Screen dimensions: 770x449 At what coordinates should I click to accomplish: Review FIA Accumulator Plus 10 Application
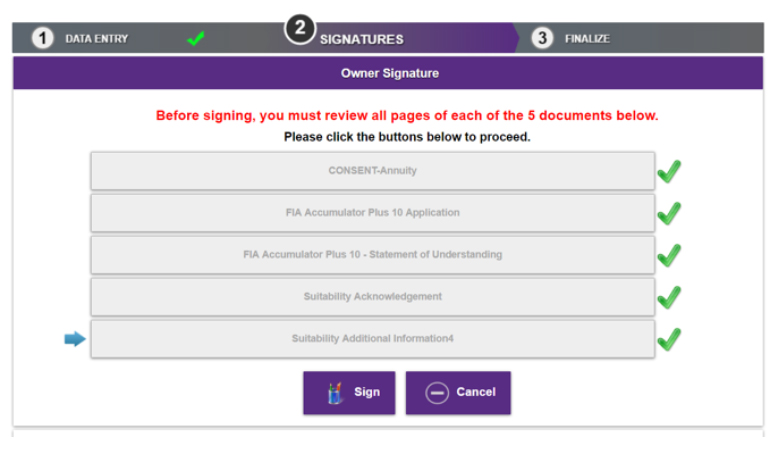point(373,213)
